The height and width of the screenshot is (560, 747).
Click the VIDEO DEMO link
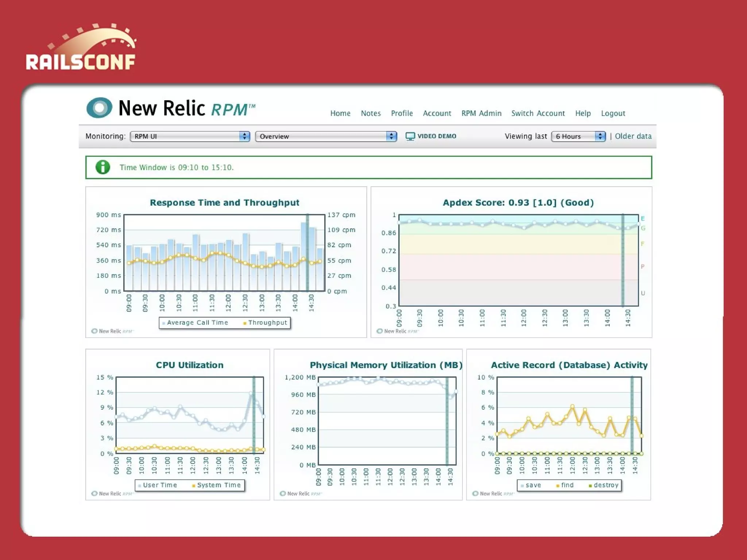pos(437,136)
